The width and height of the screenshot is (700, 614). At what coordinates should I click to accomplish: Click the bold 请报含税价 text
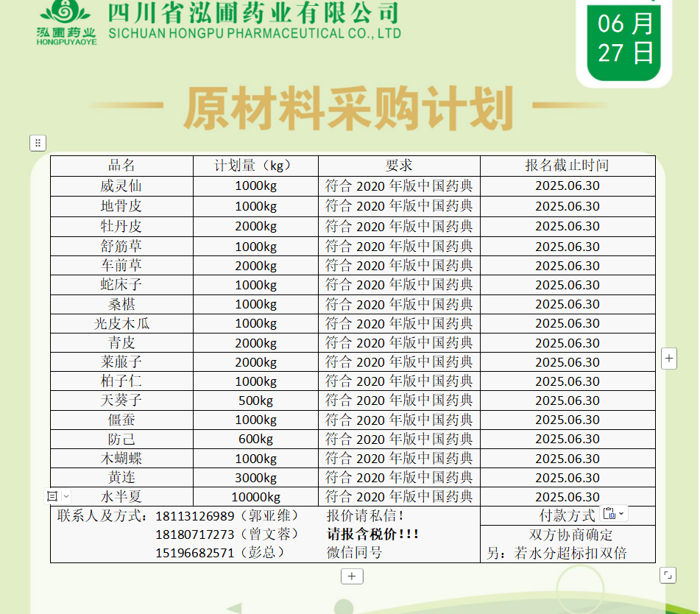click(372, 534)
